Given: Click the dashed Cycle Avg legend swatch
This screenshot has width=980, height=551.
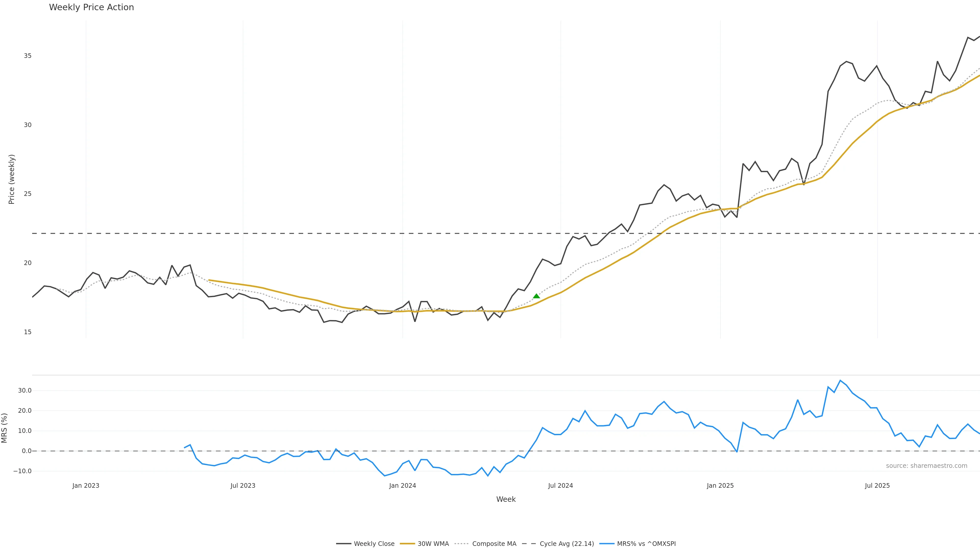Looking at the screenshot, I should [529, 544].
